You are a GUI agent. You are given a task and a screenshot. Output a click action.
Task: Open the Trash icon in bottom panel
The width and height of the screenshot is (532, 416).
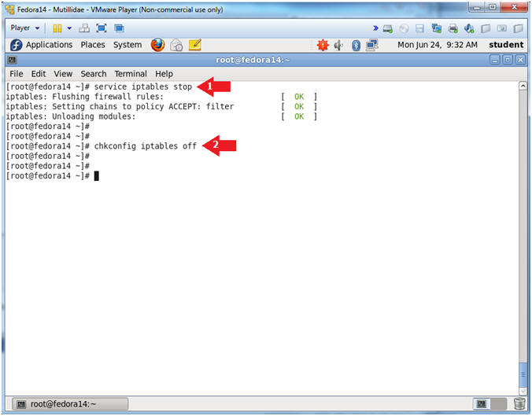[x=519, y=403]
